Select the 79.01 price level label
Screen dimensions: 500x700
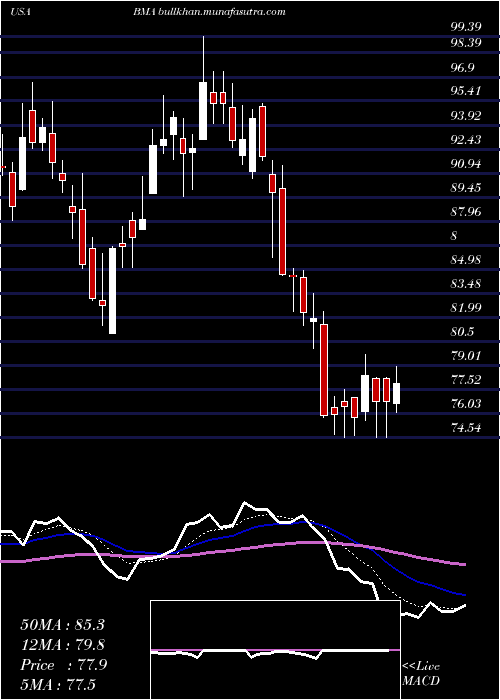pyautogui.click(x=466, y=356)
